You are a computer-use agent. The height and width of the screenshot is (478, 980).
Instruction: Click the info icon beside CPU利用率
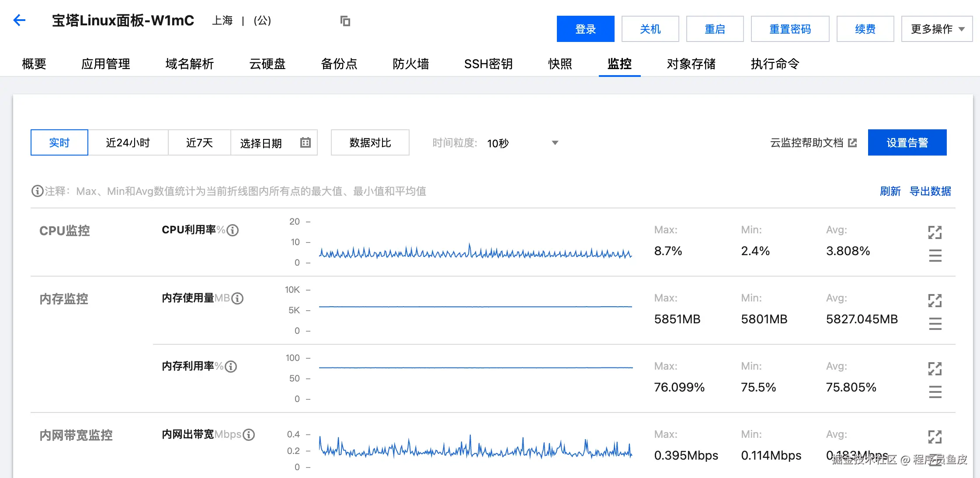[x=233, y=230]
